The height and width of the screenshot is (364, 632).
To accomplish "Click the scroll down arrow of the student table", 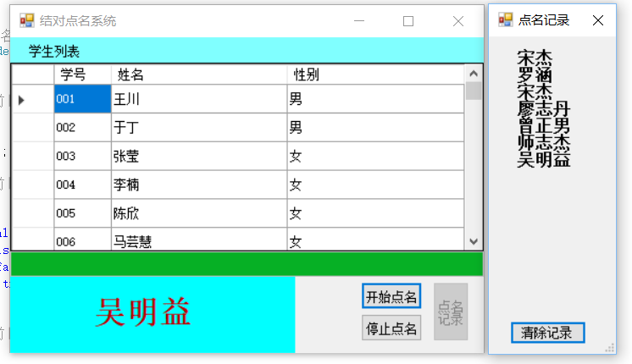I will coord(474,241).
